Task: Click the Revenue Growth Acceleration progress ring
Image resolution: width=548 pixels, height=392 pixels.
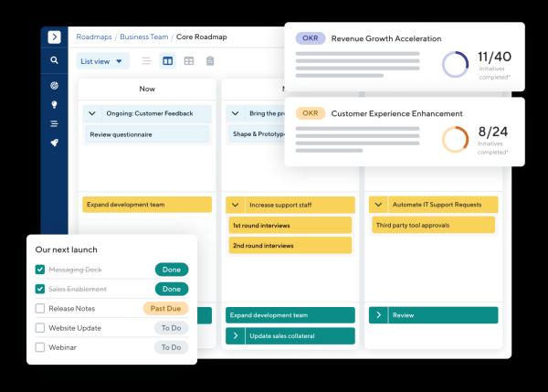Action: [455, 64]
